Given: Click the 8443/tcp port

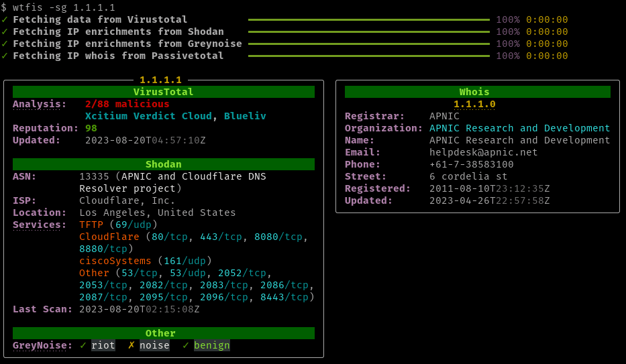Looking at the screenshot, I should pos(284,297).
